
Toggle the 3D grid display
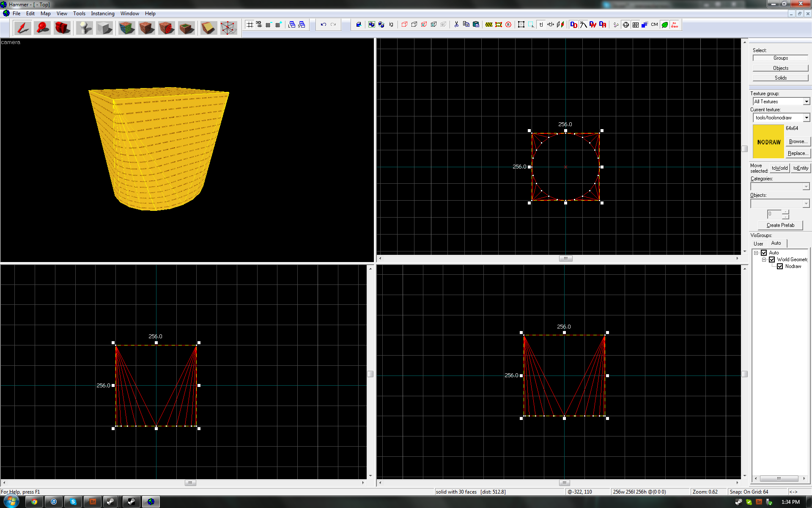click(259, 25)
